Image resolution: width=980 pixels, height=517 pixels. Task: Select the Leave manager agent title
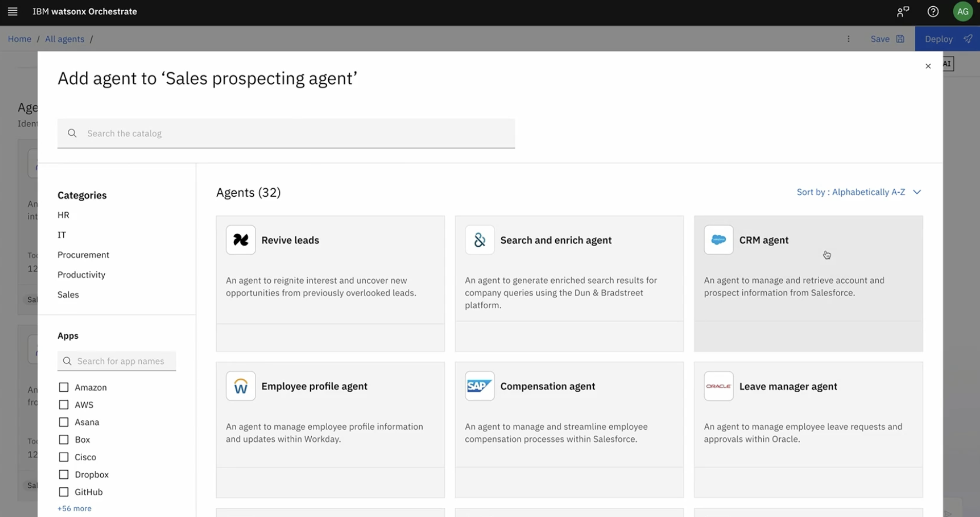tap(788, 386)
